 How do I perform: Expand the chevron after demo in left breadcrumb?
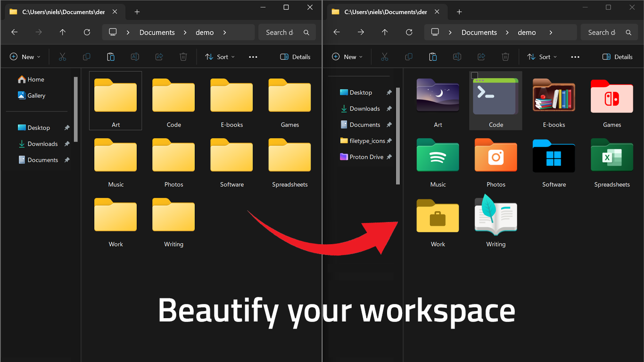click(x=224, y=33)
